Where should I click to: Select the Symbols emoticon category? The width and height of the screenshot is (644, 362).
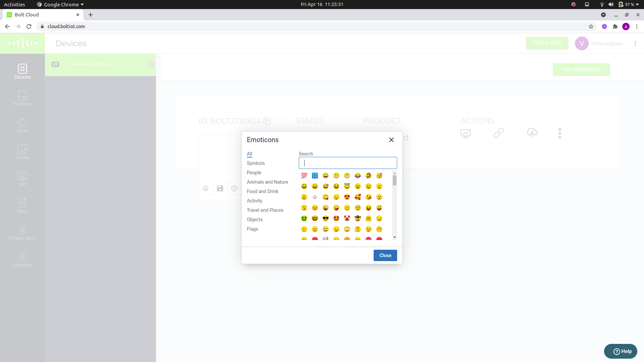point(256,163)
